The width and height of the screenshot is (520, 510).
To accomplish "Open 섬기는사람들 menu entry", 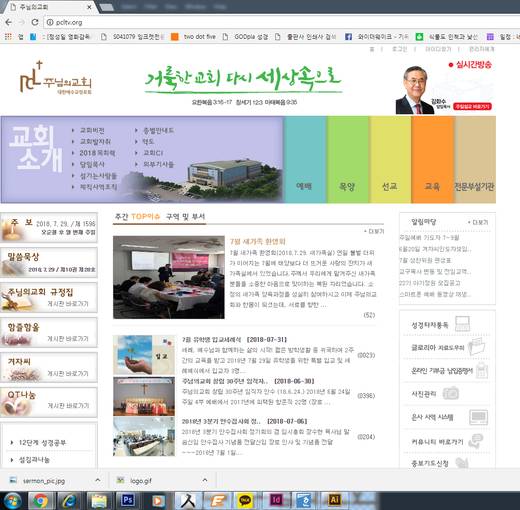I will pos(98,176).
